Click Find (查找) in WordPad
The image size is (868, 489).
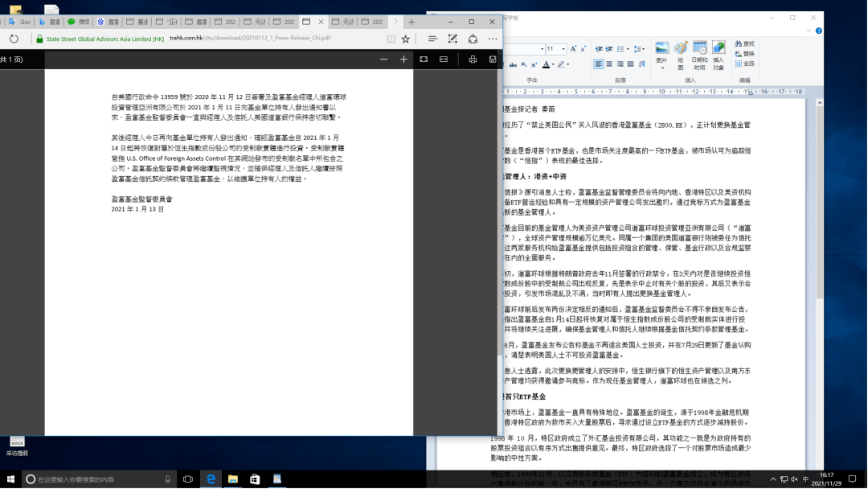pos(744,43)
